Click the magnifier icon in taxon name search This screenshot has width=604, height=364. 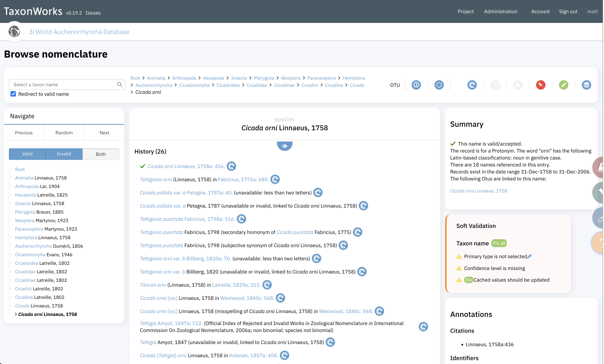click(x=120, y=85)
